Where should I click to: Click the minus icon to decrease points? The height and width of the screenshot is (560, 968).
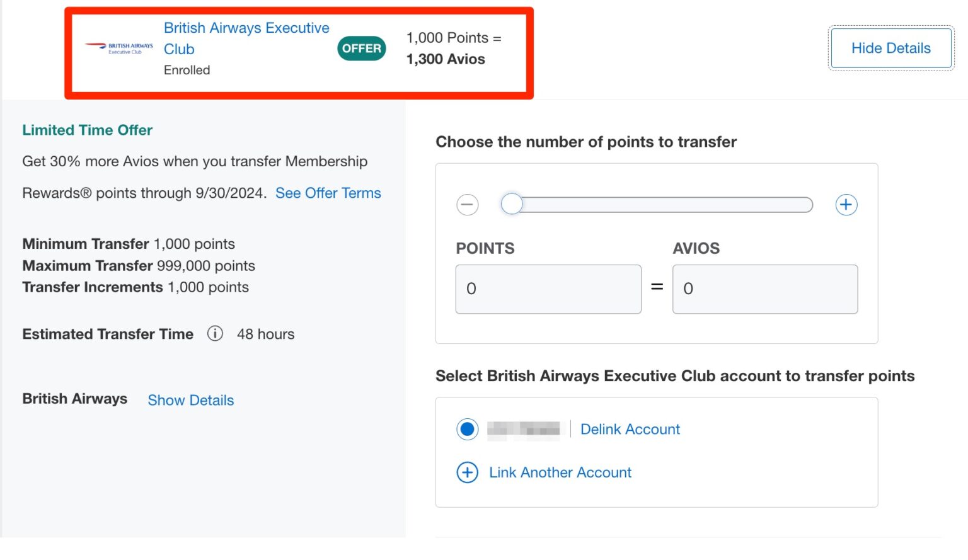pos(467,204)
